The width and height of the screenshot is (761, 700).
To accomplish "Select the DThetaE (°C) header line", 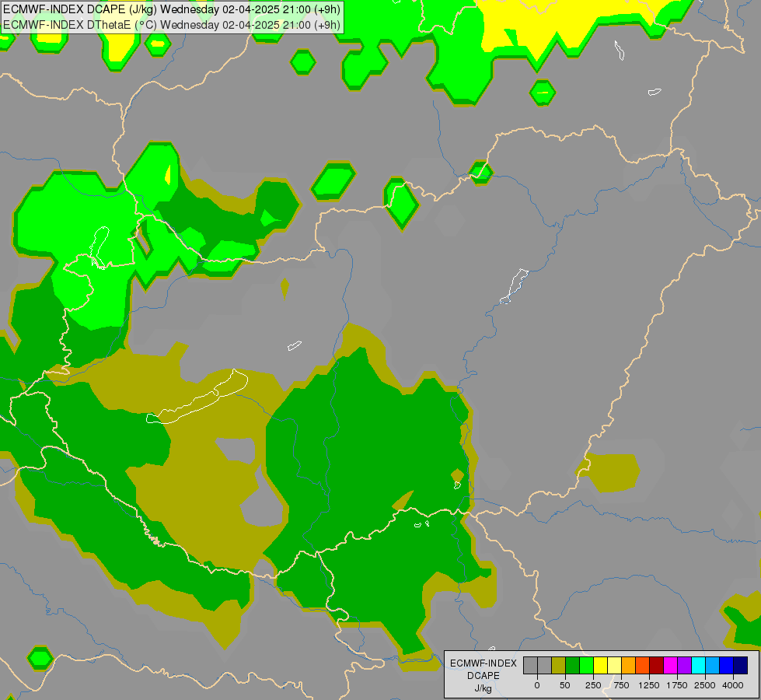I will tap(172, 25).
